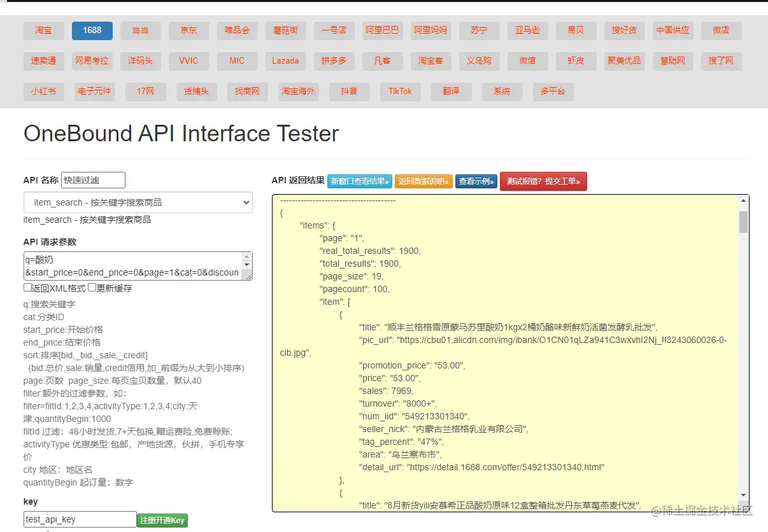Click the 洋码头 tab
Image resolution: width=768 pixels, height=532 pixels.
click(141, 61)
